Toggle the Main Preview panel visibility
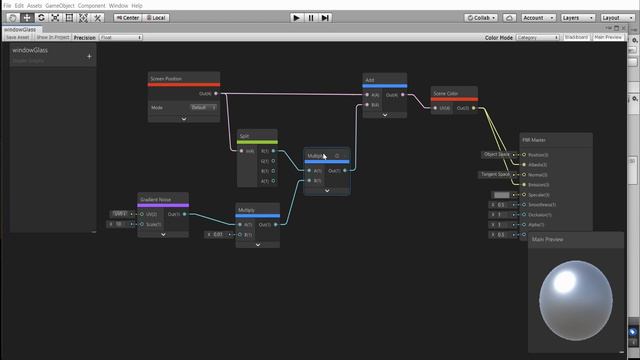This screenshot has height=360, width=640. 608,37
